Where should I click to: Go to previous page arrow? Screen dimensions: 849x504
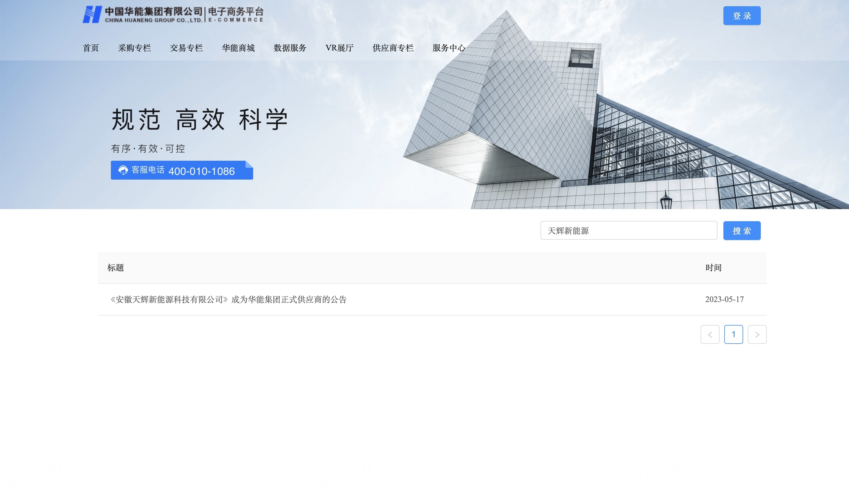pos(710,334)
